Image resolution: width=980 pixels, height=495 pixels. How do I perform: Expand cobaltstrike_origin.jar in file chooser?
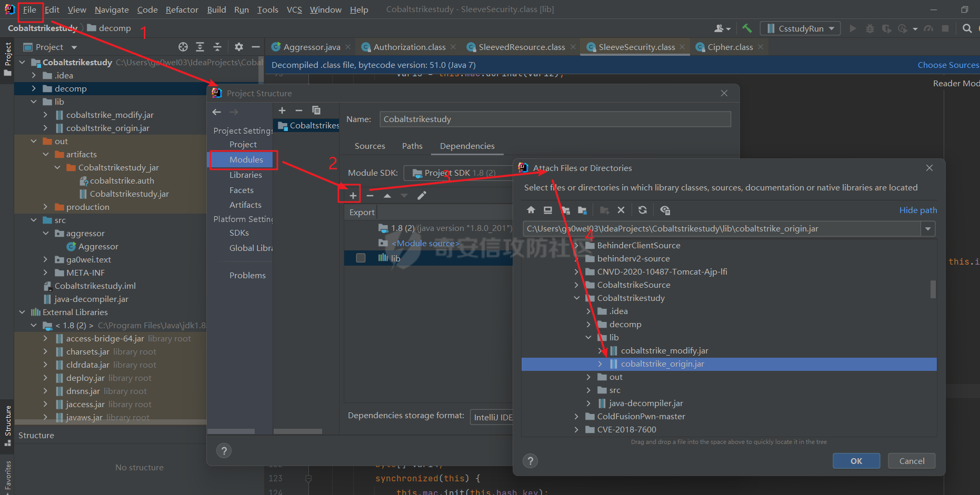(600, 364)
